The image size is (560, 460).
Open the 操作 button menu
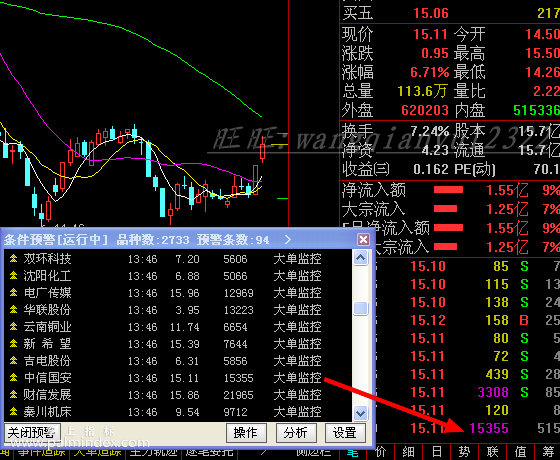pos(246,433)
